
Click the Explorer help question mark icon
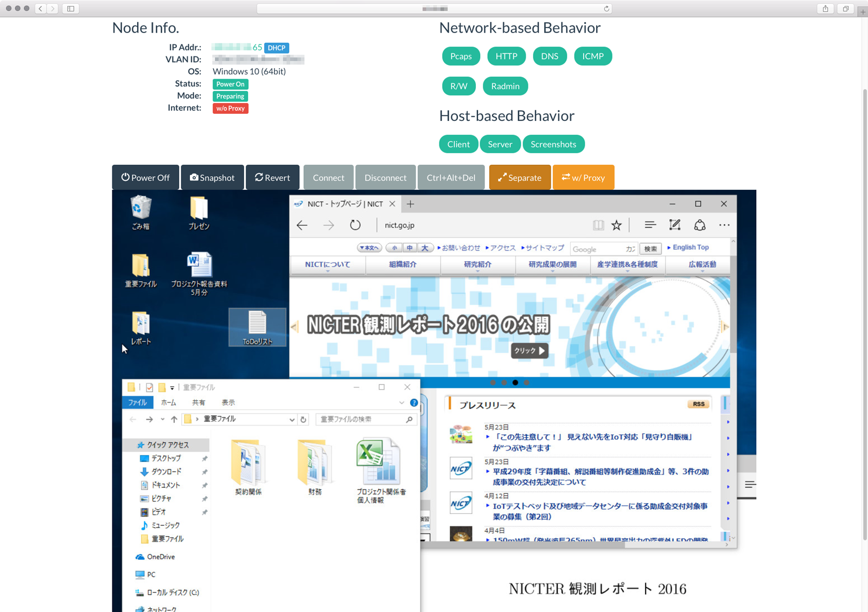coord(414,403)
